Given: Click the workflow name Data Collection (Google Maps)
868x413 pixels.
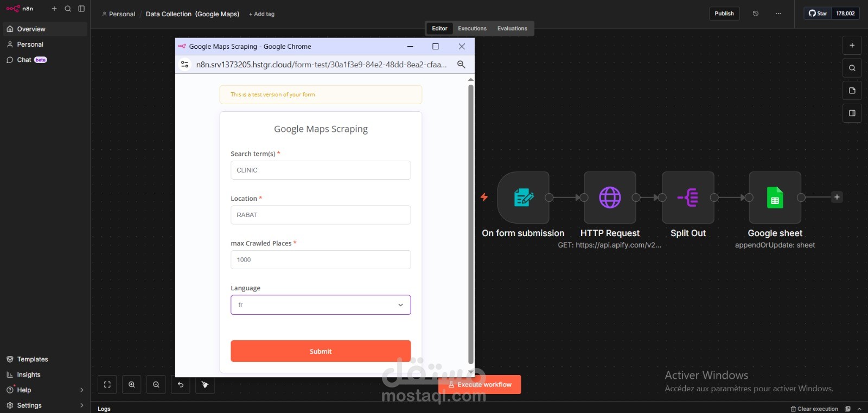Looking at the screenshot, I should point(193,14).
